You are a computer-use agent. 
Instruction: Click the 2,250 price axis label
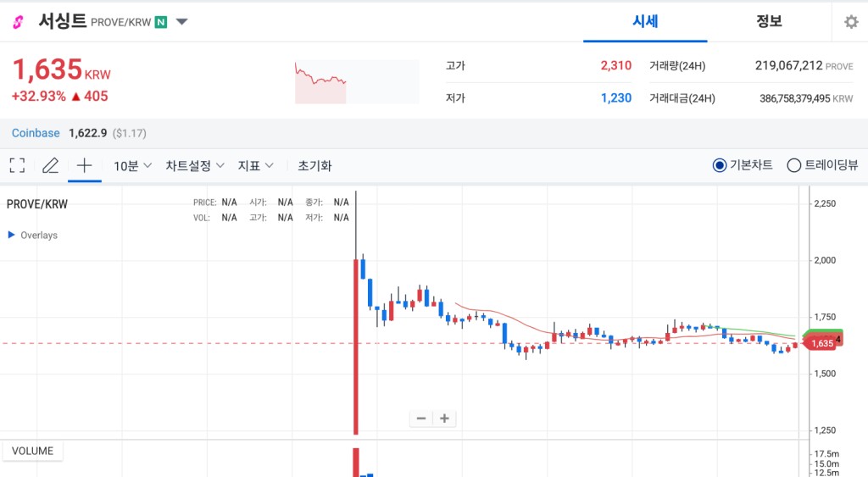825,203
